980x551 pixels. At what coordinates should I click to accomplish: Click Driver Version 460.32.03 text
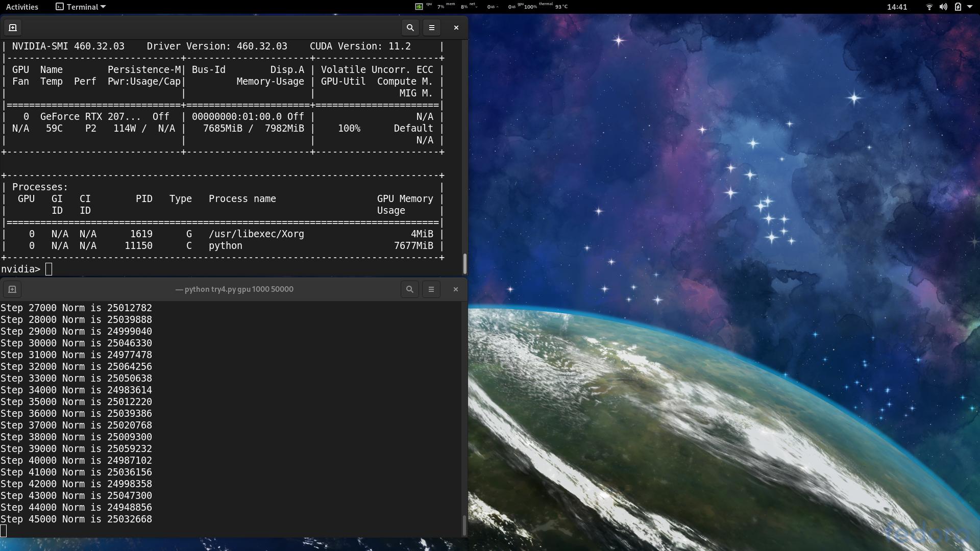(217, 46)
